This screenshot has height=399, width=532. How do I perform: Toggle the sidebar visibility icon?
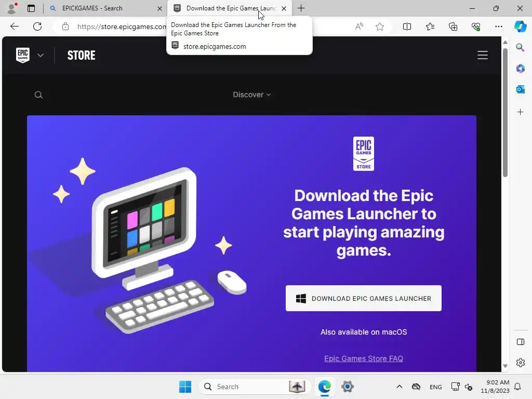tap(520, 342)
